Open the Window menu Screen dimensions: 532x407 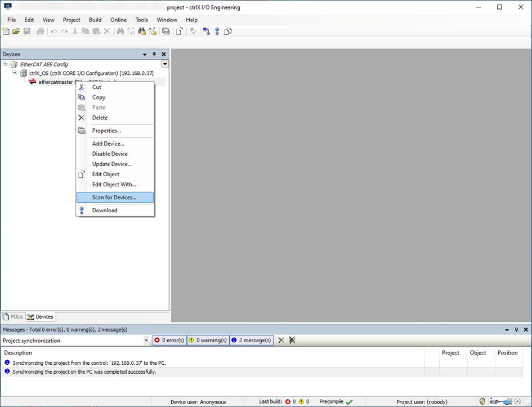click(x=167, y=20)
